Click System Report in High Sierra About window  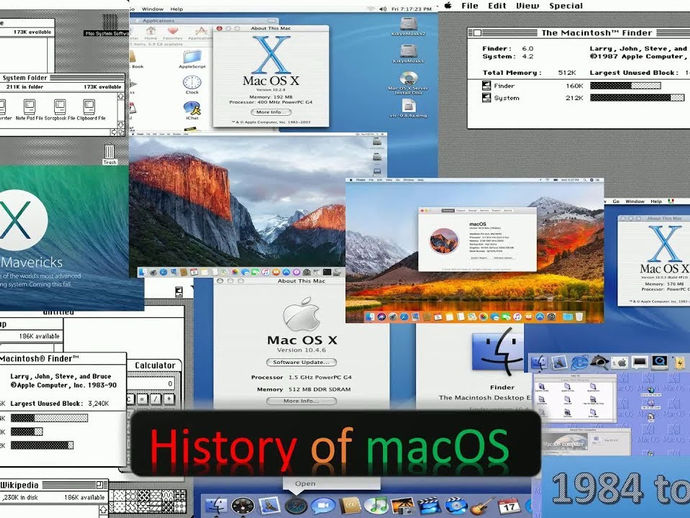point(479,258)
